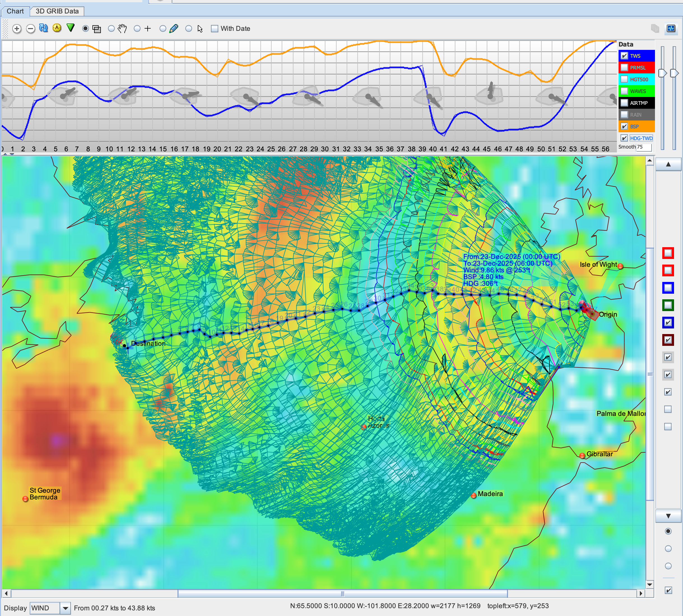Click the zoom in plus icon
This screenshot has height=616, width=683.
(17, 29)
